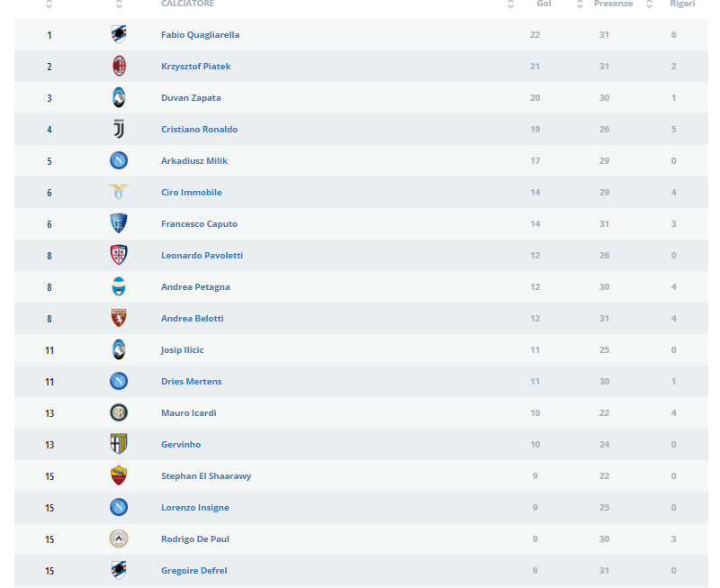
Task: Click the Juventus crest beside Cristiano Ronaldo
Action: (x=119, y=129)
